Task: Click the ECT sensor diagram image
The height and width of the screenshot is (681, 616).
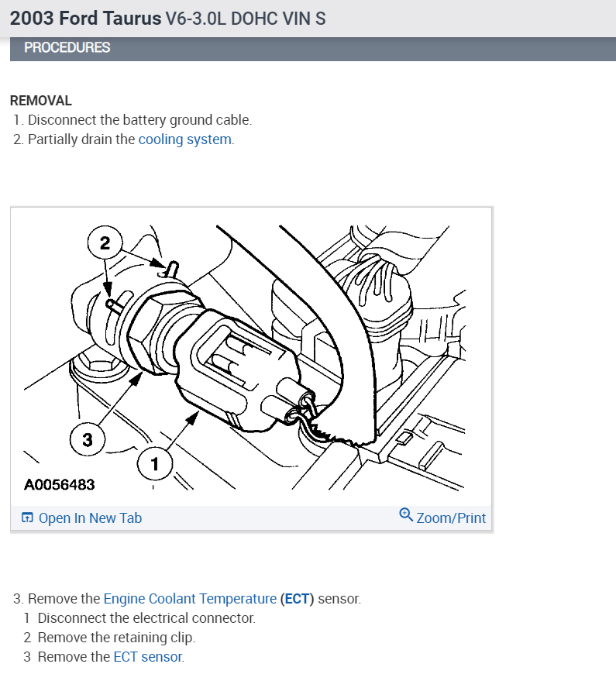Action: [251, 357]
